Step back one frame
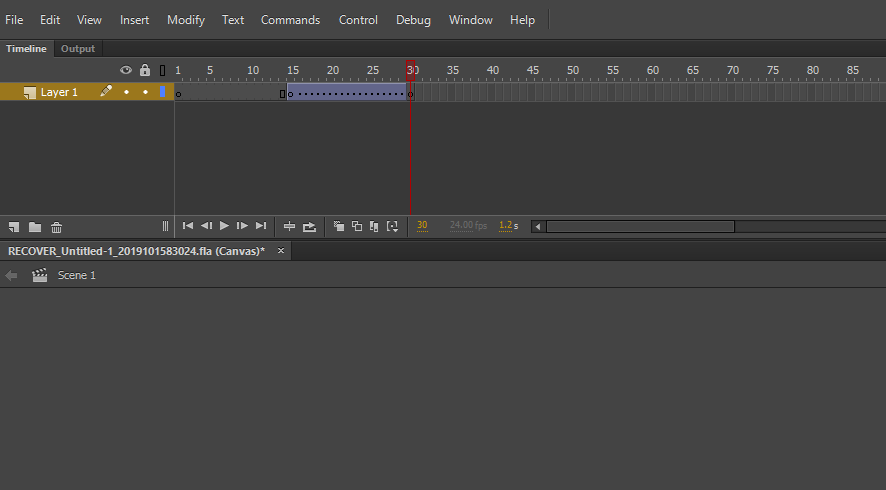 click(x=206, y=226)
